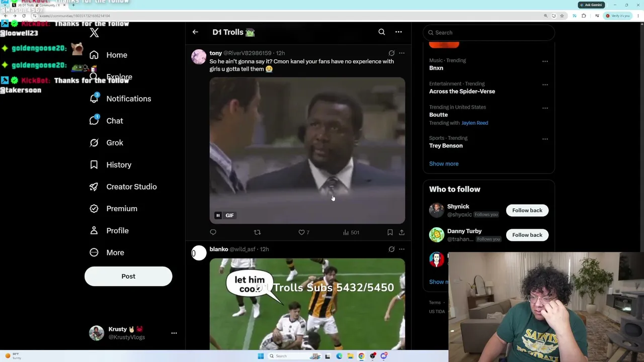Viewport: 644px width, 362px height.
Task: Click the History bookmark icon
Action: coord(94,165)
